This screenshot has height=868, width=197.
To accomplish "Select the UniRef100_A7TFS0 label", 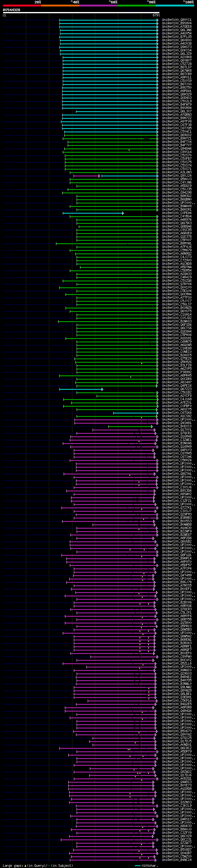I will click(177, 297).
